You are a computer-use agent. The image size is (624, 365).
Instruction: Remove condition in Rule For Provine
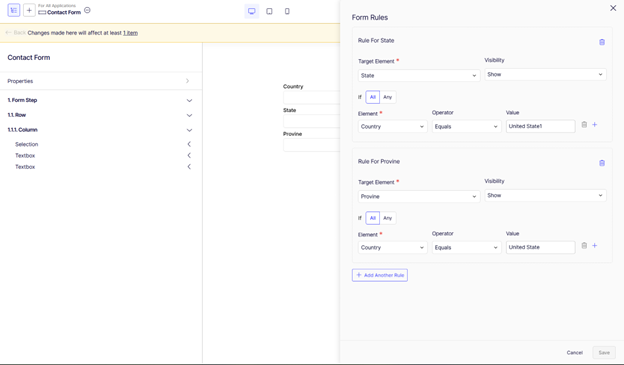(x=584, y=246)
